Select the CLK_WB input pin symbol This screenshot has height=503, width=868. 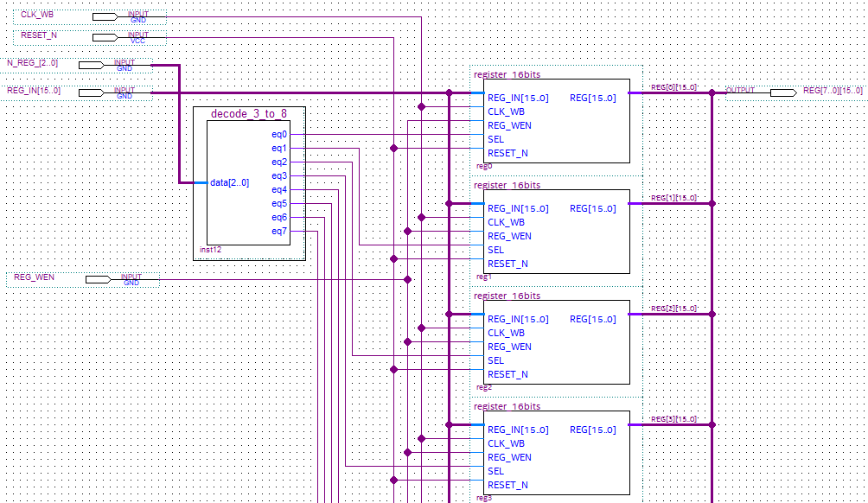pos(105,17)
